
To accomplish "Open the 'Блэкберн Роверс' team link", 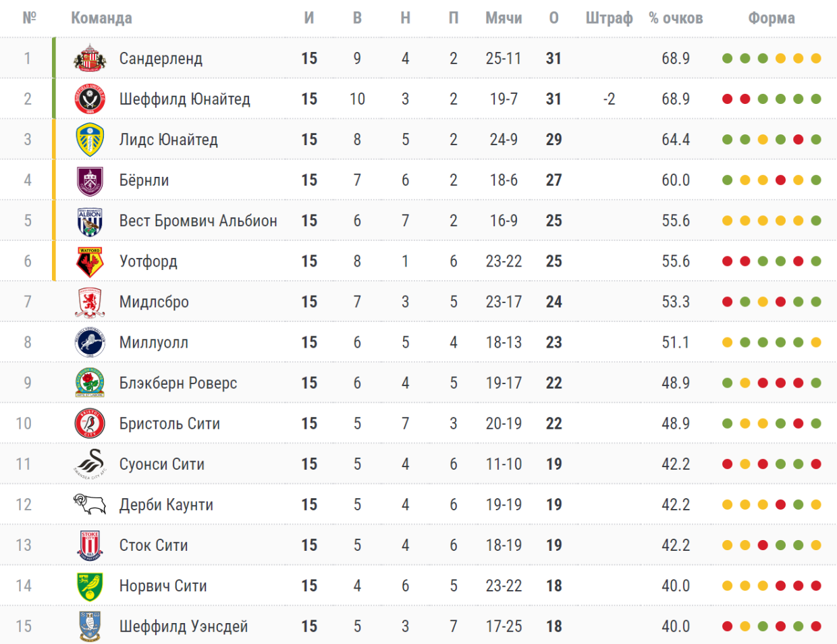I will (178, 383).
